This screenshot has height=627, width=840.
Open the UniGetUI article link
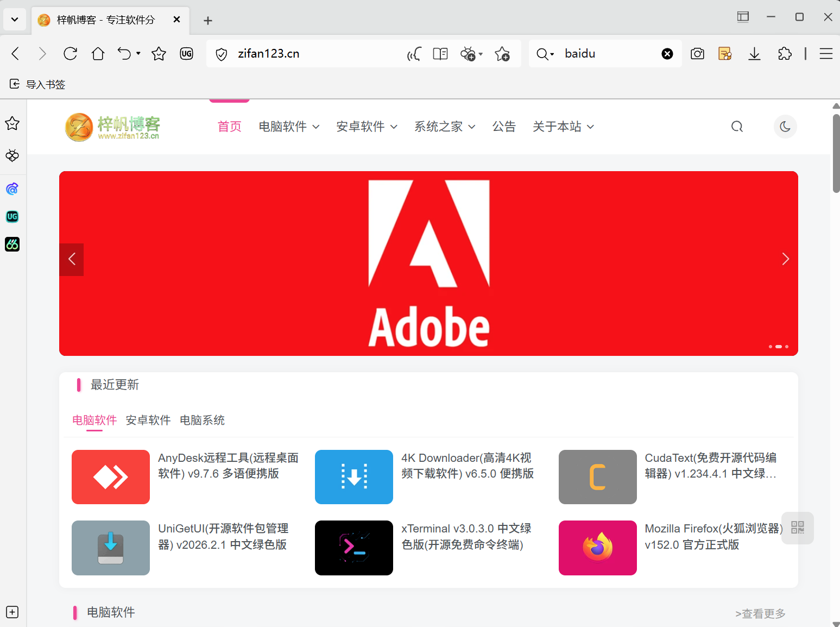tap(223, 536)
